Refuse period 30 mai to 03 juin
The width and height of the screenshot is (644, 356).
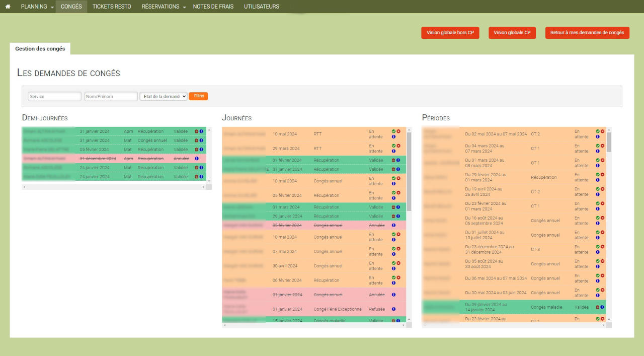coord(602,290)
